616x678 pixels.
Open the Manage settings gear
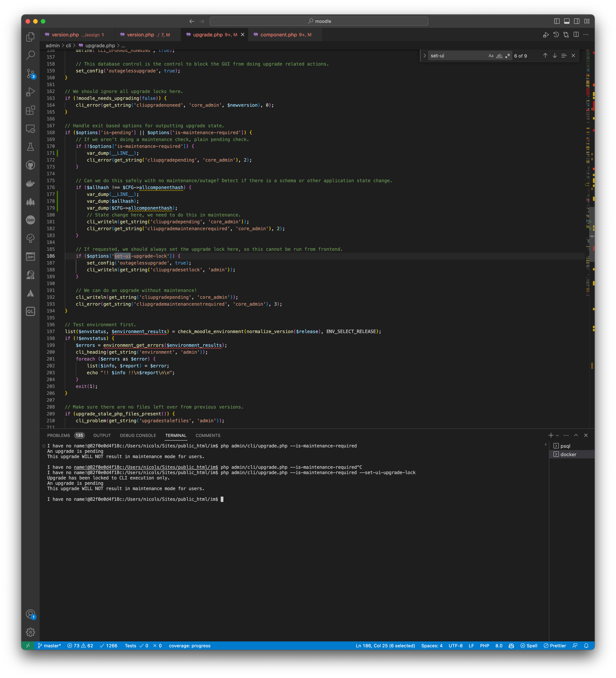point(30,632)
